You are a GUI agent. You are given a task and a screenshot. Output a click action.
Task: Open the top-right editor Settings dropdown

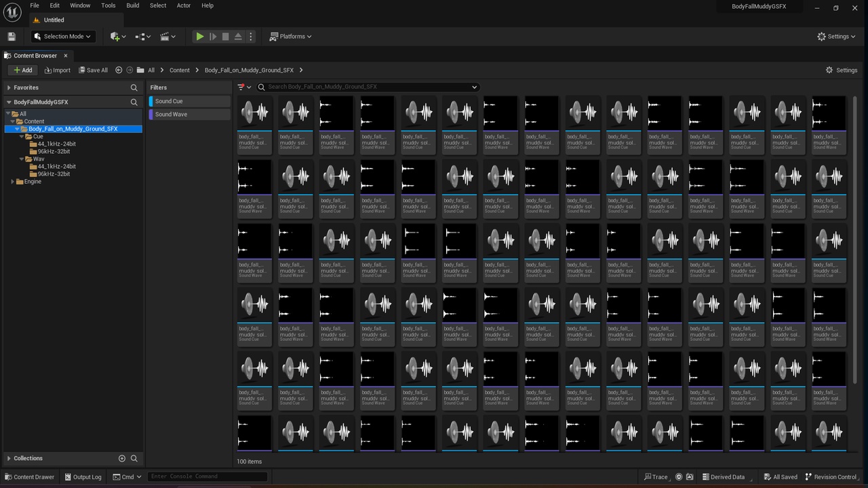click(x=837, y=37)
